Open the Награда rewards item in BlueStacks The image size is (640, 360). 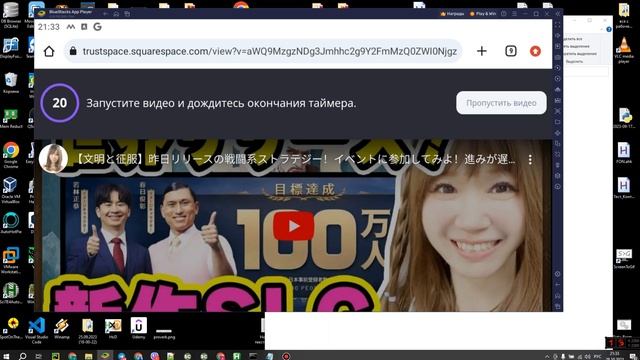[452, 14]
